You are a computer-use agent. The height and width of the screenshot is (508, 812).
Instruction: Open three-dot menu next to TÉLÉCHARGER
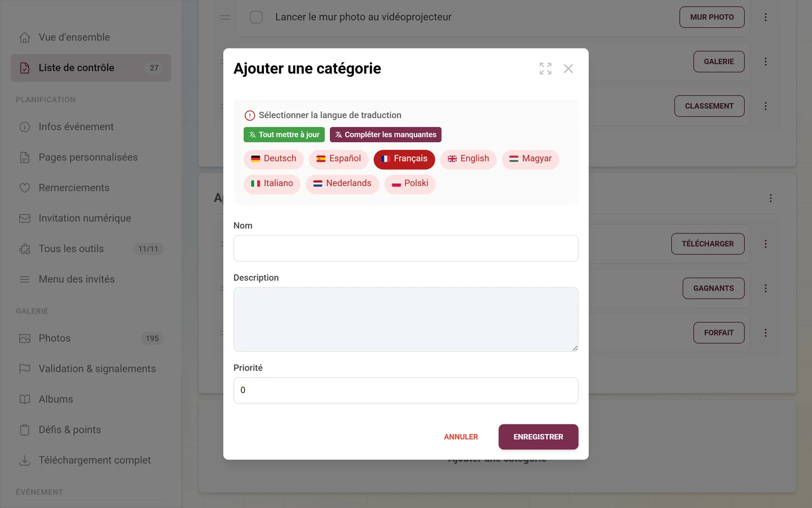point(766,244)
